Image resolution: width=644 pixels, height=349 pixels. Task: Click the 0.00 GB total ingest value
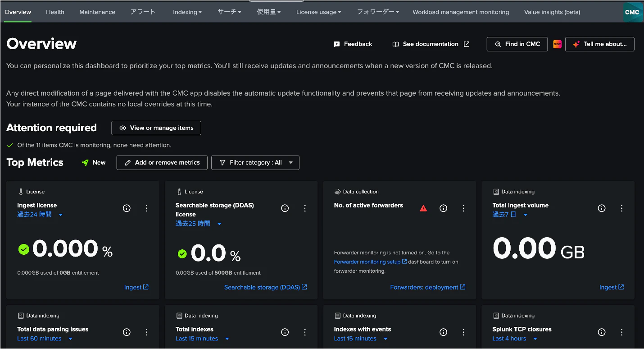539,249
